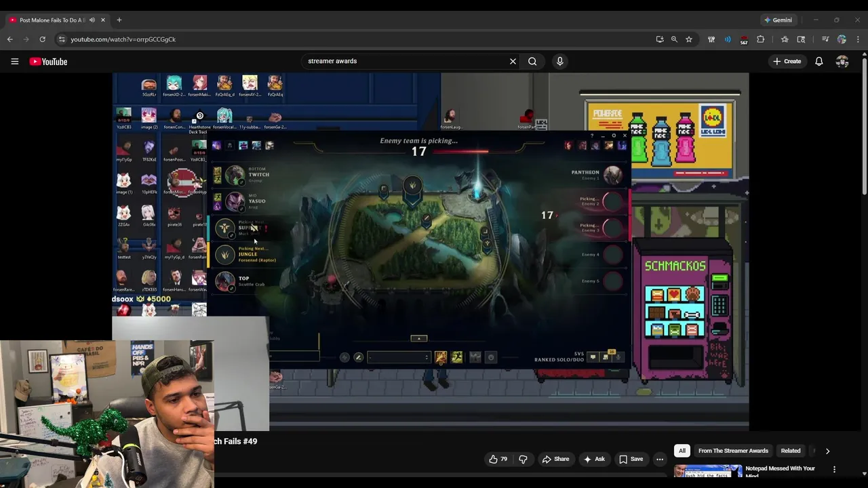Viewport: 868px width, 488px height.
Task: Go to the YouTube home logo
Action: tap(48, 62)
